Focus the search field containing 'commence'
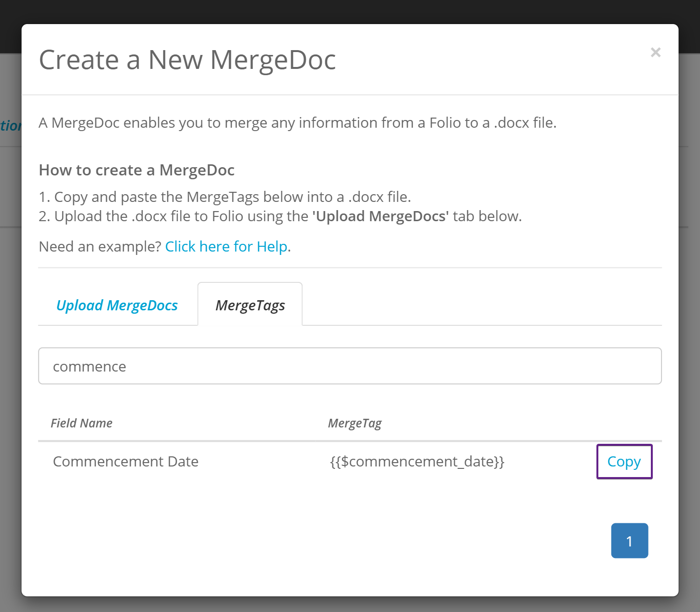 [x=349, y=366]
